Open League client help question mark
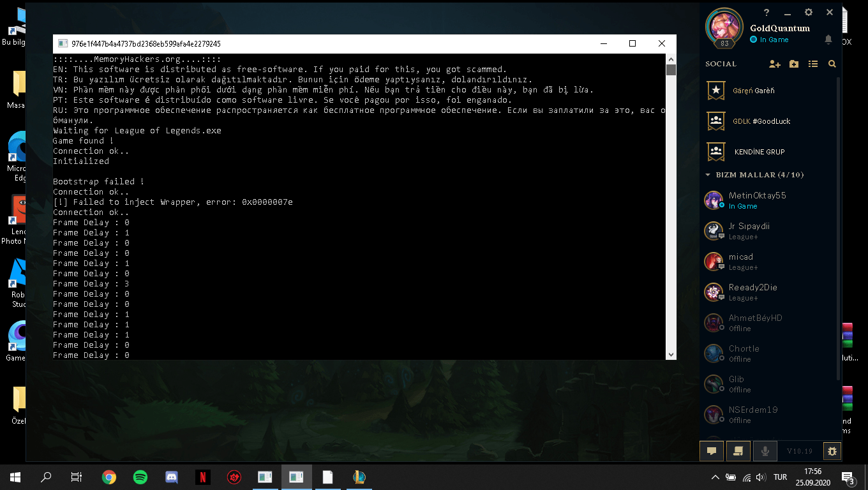 pos(767,12)
